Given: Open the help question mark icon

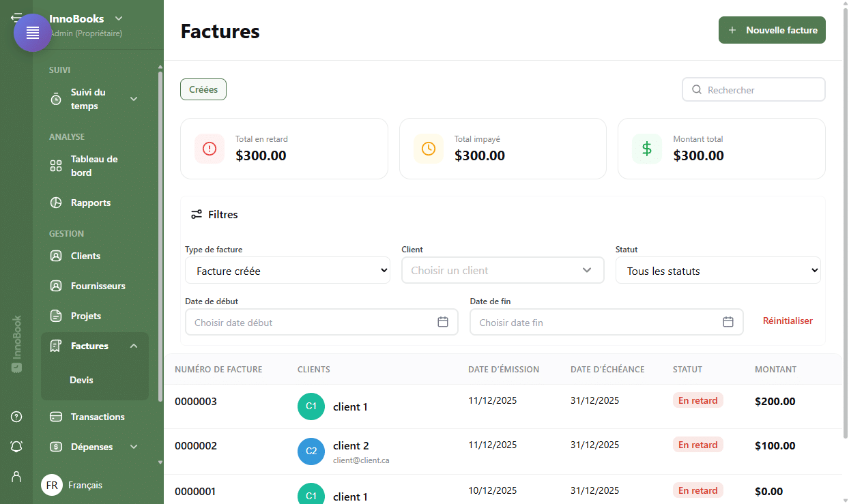Looking at the screenshot, I should click(16, 417).
